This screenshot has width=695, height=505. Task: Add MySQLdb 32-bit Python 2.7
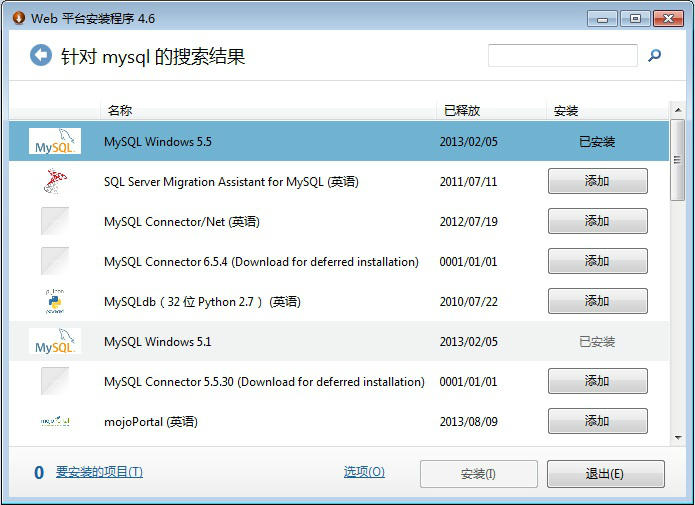597,301
